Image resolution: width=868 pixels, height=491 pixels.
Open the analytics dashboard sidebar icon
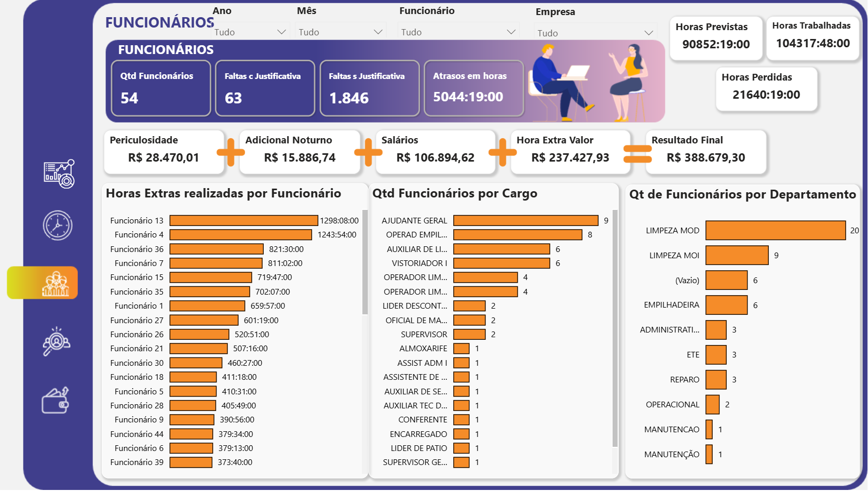pyautogui.click(x=59, y=174)
